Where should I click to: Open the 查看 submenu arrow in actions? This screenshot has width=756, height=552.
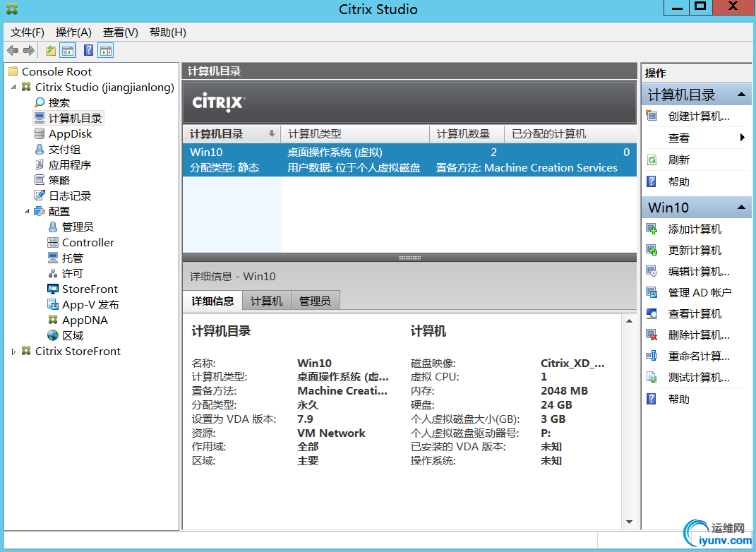tap(743, 138)
